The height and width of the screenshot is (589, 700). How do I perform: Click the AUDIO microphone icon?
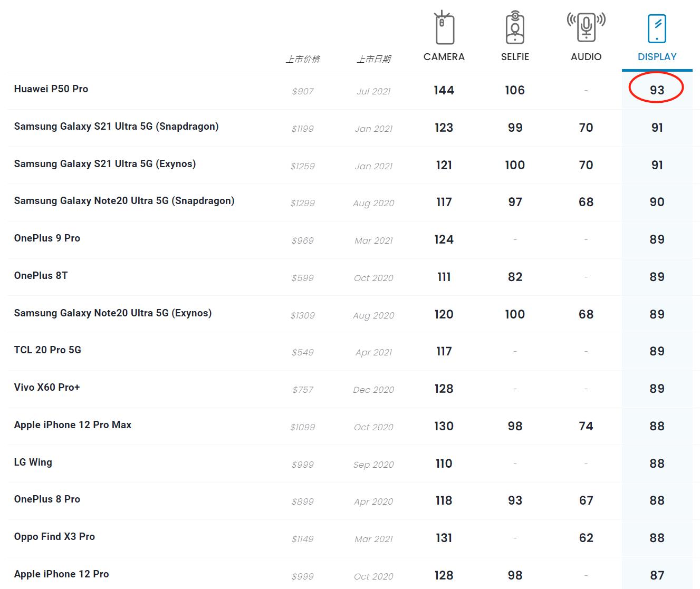coord(586,26)
